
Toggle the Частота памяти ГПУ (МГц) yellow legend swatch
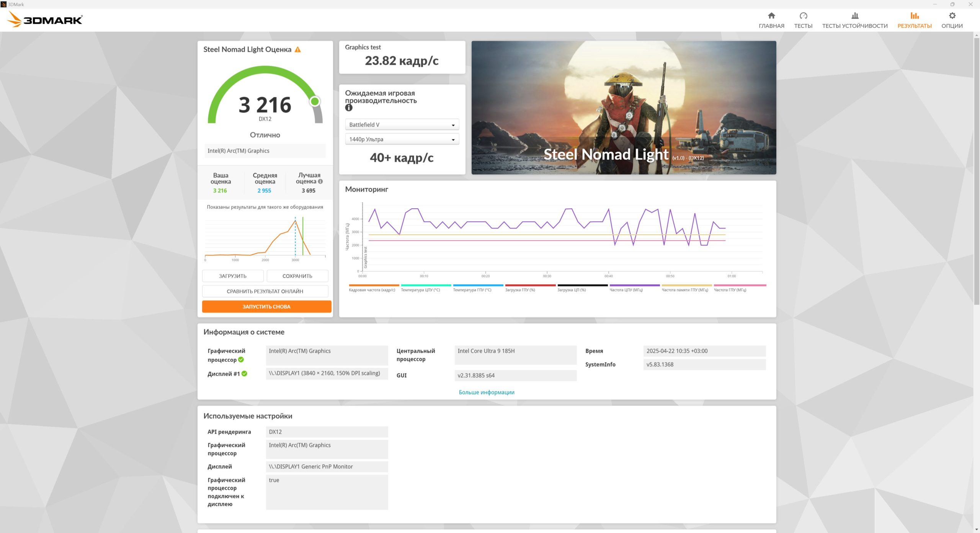[x=687, y=285]
